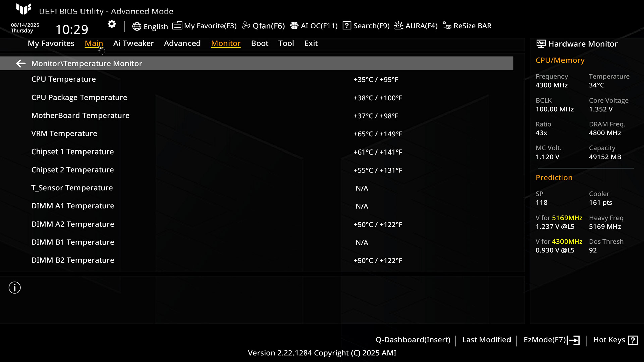Open My Favorite list icon

[x=177, y=26]
